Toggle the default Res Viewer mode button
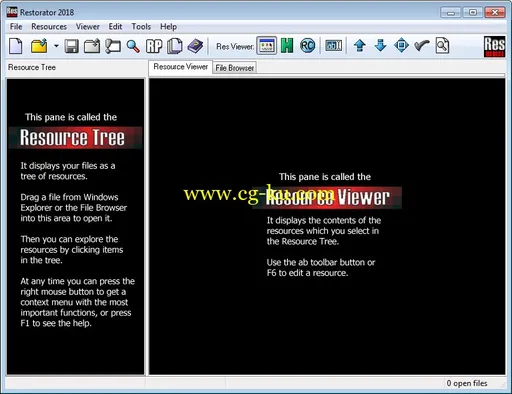This screenshot has height=394, width=512. [266, 46]
